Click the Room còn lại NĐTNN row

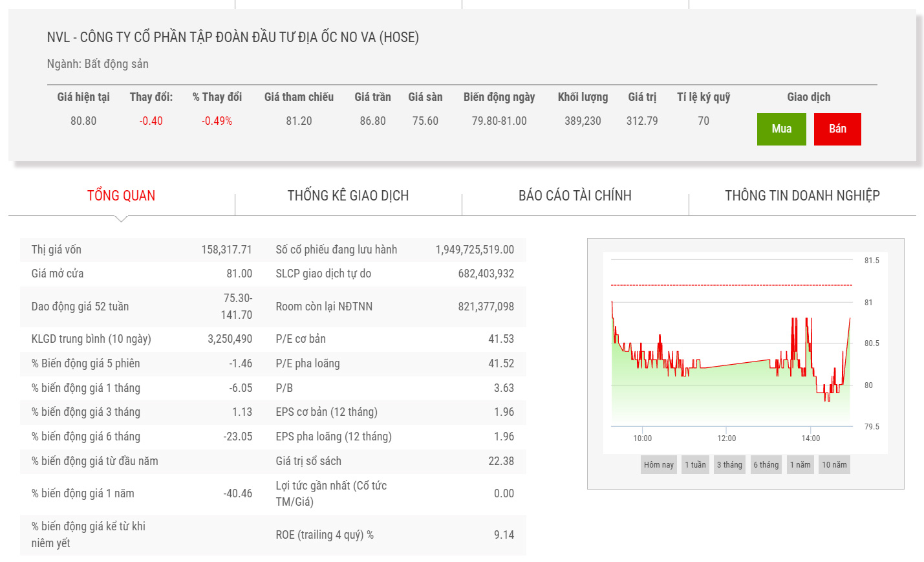click(x=394, y=307)
